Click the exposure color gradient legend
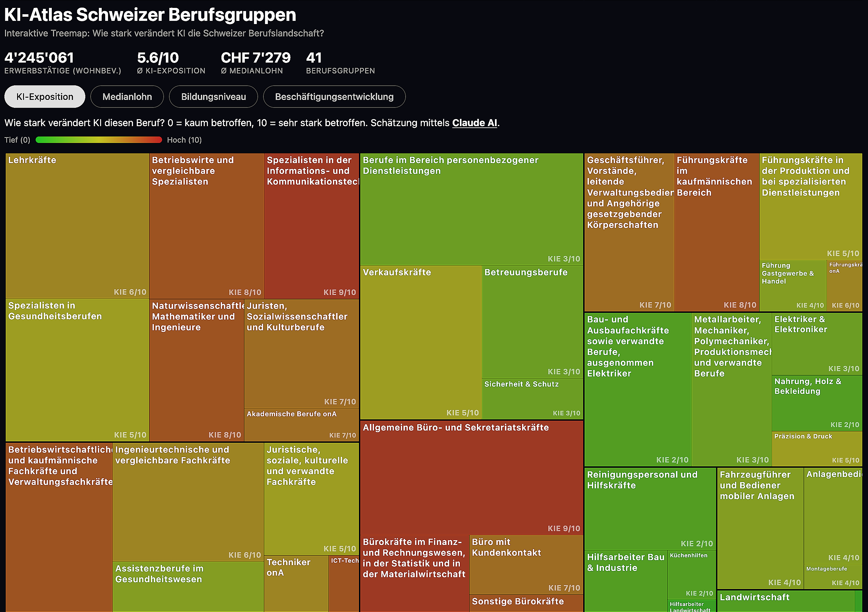 pos(99,140)
